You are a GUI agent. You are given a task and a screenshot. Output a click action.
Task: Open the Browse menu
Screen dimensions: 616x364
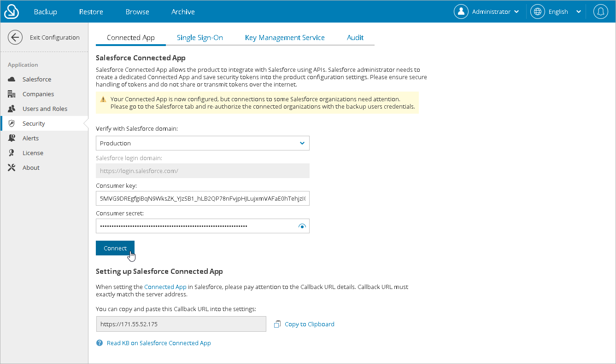(137, 12)
